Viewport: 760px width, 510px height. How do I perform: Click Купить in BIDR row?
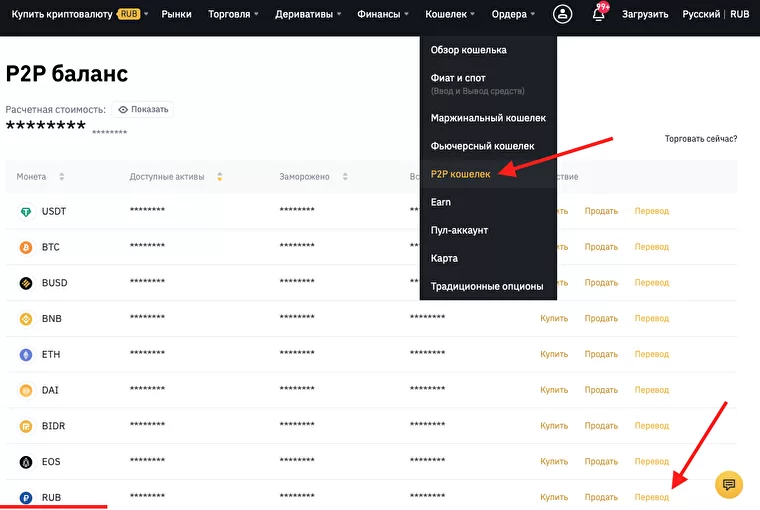tap(554, 426)
